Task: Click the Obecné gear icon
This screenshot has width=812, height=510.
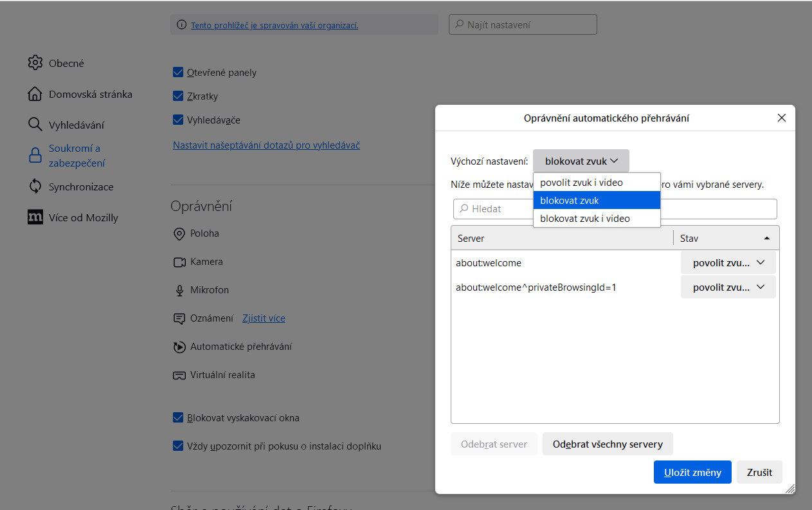Action: point(35,63)
